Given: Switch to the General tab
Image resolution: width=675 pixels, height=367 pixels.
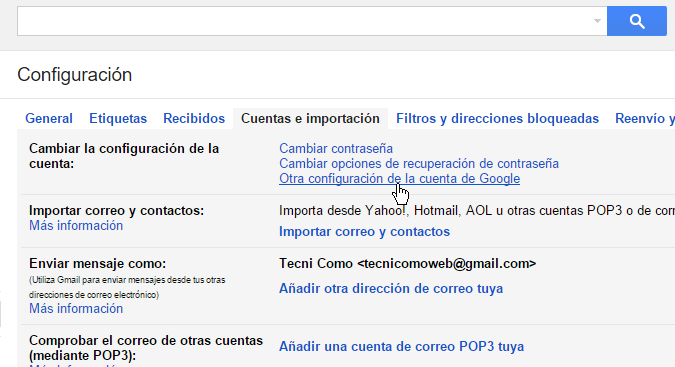Looking at the screenshot, I should click(49, 118).
